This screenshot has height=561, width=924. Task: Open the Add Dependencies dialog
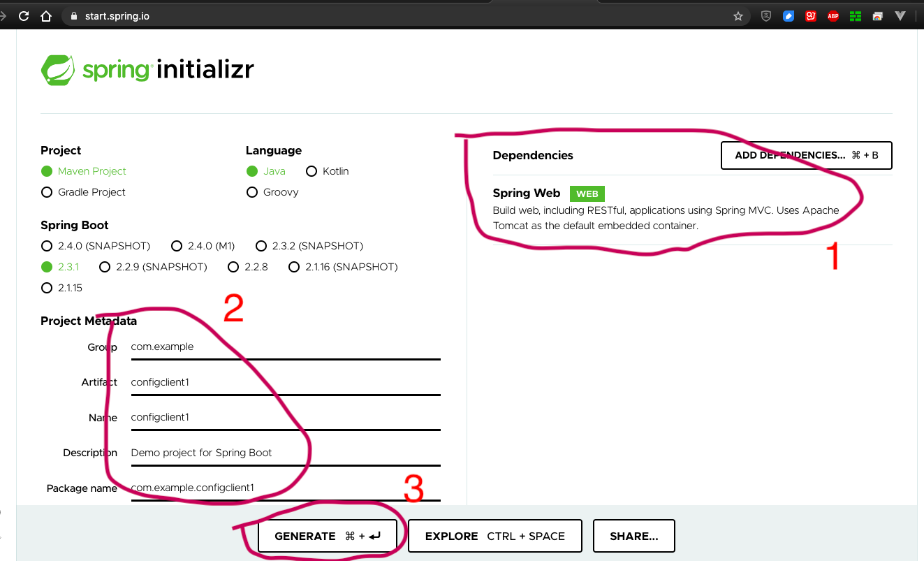tap(807, 155)
